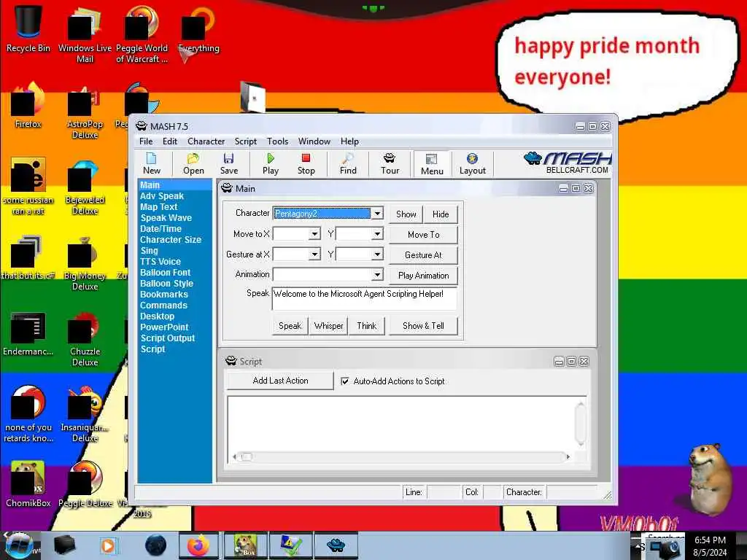Click the Think button

click(366, 326)
